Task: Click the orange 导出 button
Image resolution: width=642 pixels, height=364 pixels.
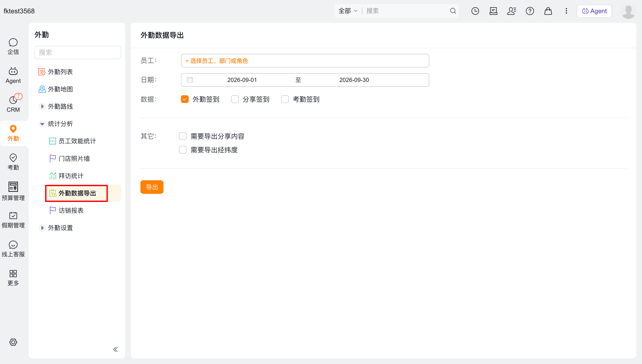Action: (152, 187)
